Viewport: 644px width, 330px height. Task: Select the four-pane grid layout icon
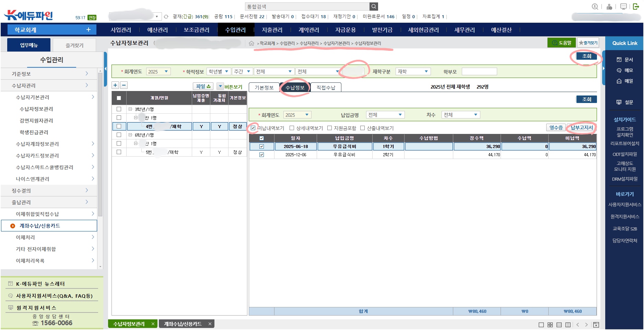pos(550,325)
